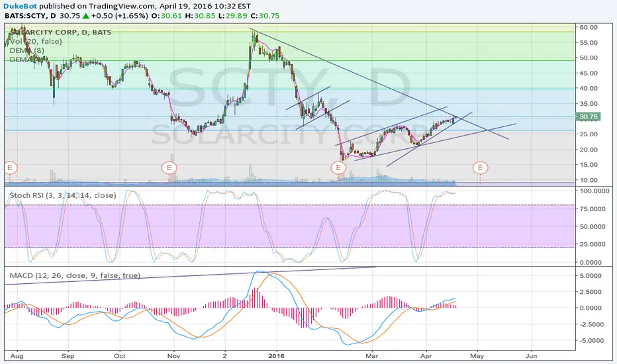Click the Sep label on the time axis
Screen dimensions: 617x364
tap(68, 356)
